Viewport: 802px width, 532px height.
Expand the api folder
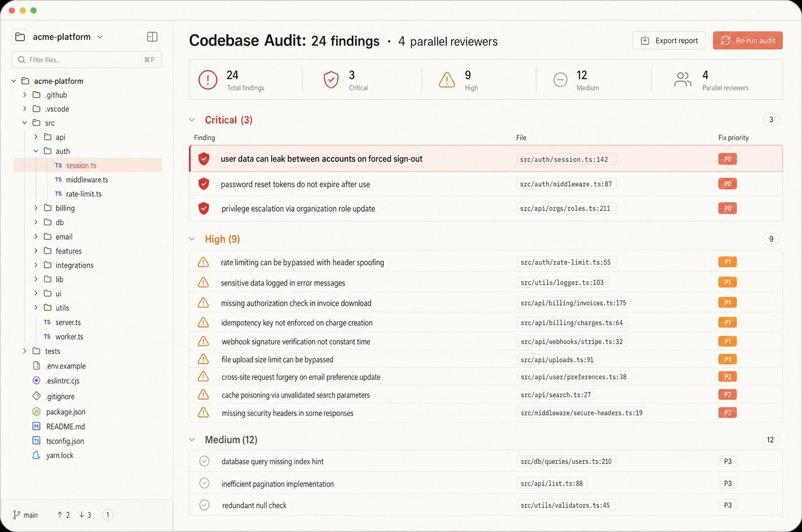36,137
